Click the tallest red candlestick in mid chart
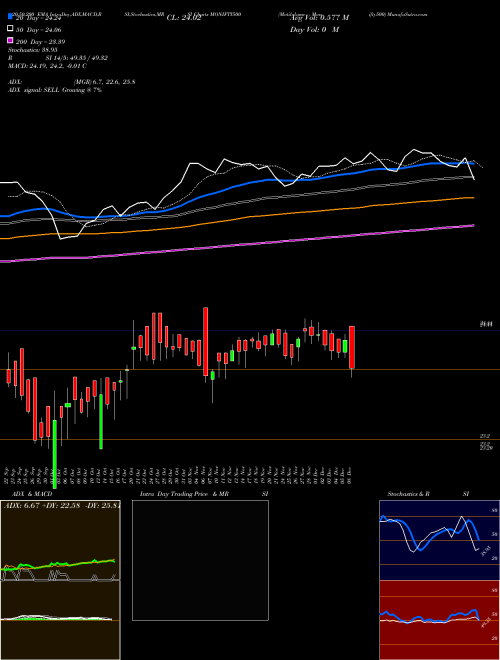Viewport: 500px width, 660px height. click(x=205, y=341)
